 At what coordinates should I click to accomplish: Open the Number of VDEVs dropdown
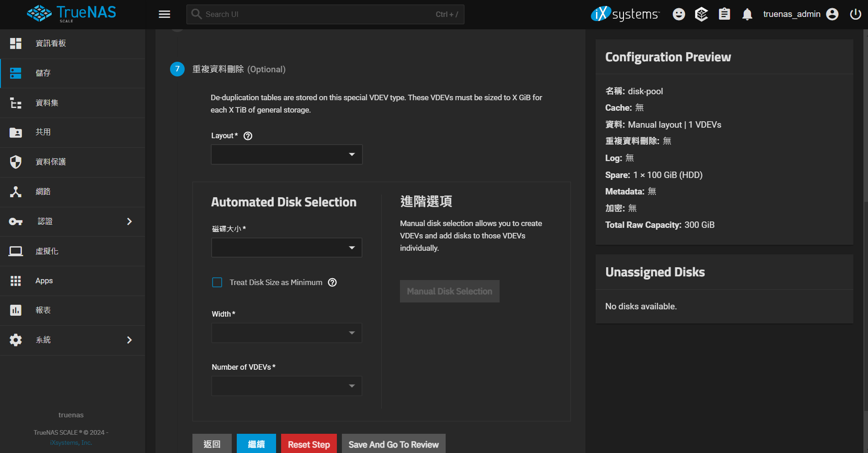[x=287, y=386]
